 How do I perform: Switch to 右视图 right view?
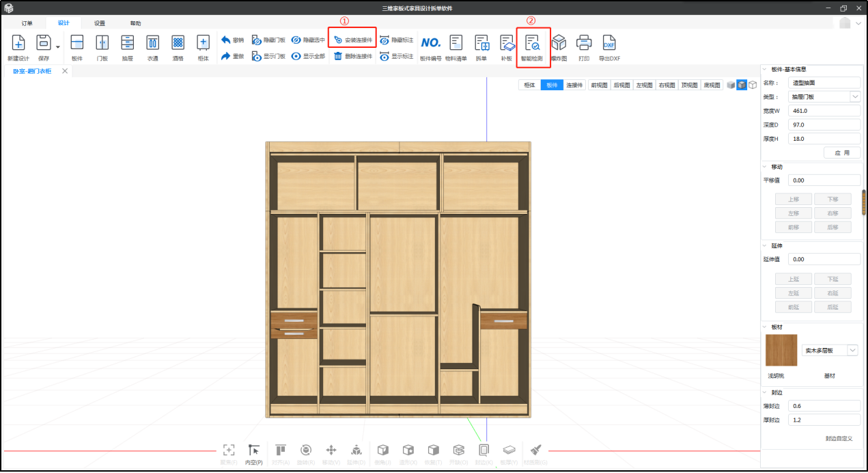coord(667,85)
